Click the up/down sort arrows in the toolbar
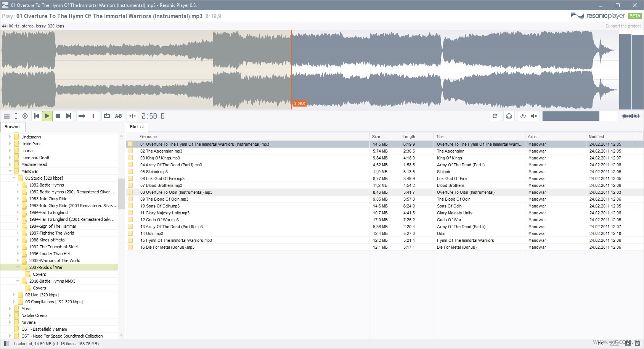 pos(16,116)
